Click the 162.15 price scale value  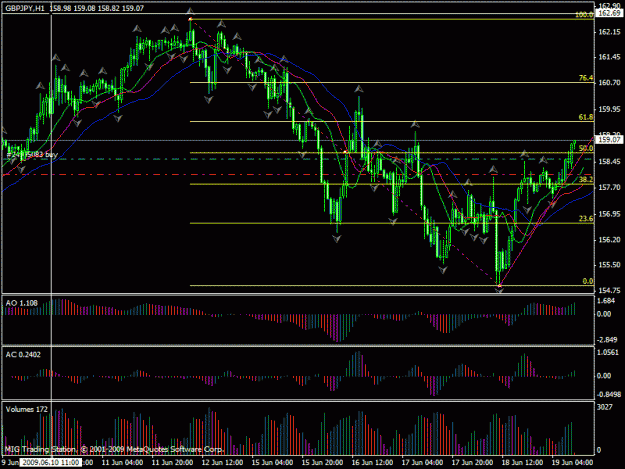[x=609, y=32]
